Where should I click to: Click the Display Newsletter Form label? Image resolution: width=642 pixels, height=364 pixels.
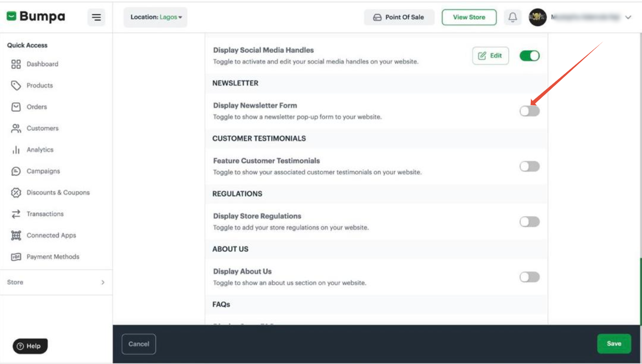[x=255, y=105]
